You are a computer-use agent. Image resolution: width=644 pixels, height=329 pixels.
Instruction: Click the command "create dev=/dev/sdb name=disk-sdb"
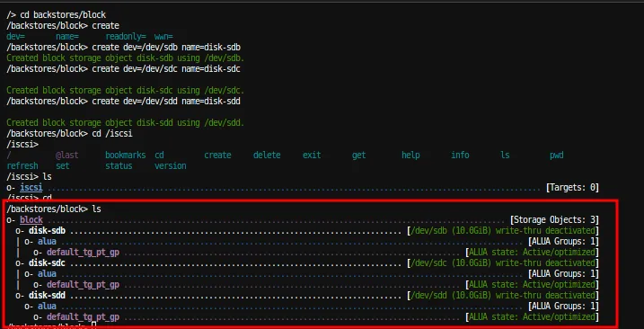[x=166, y=48]
